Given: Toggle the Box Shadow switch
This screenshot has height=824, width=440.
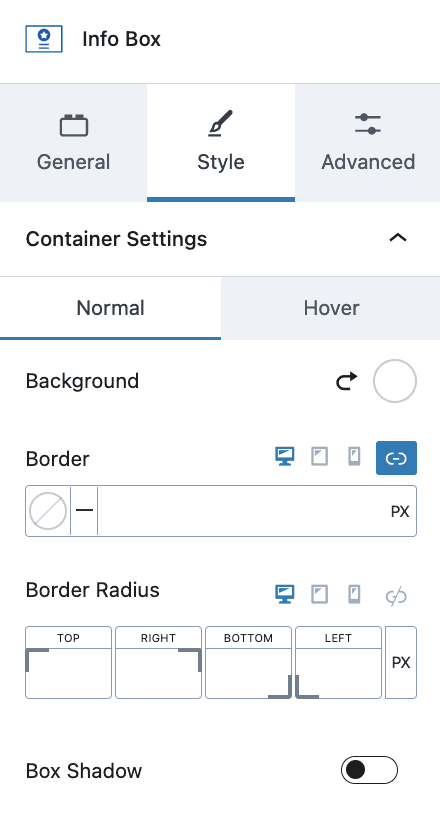Looking at the screenshot, I should tap(369, 770).
